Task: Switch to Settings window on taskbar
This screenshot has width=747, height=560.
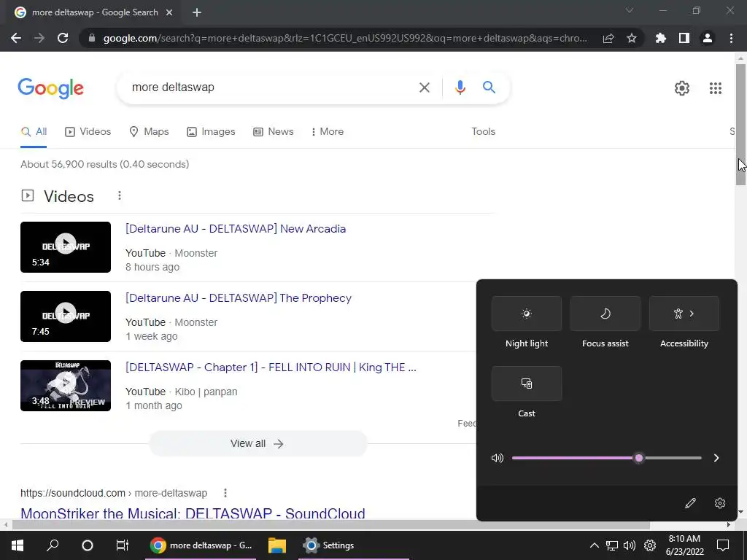Action: (x=354, y=545)
